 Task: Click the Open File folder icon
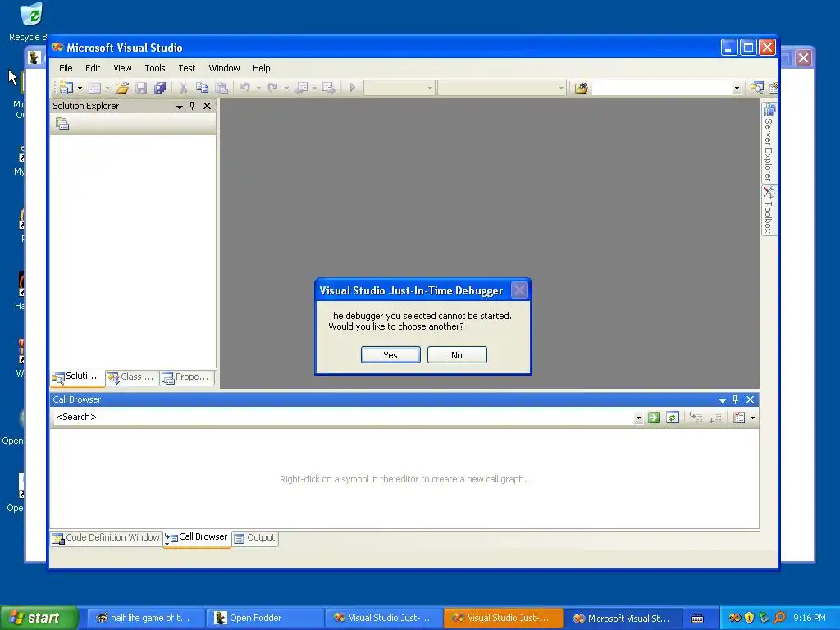[x=122, y=88]
